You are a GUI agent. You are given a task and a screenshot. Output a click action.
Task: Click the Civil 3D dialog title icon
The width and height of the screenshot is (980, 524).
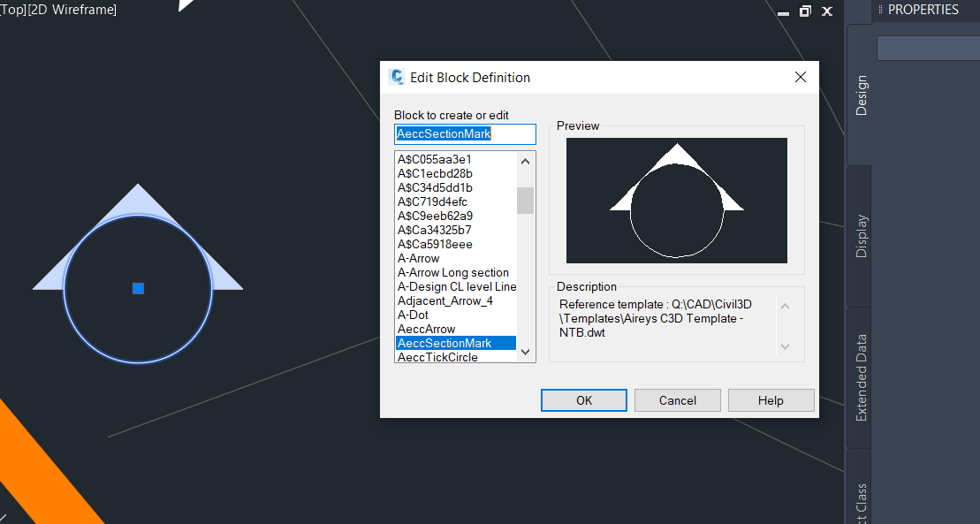(396, 77)
